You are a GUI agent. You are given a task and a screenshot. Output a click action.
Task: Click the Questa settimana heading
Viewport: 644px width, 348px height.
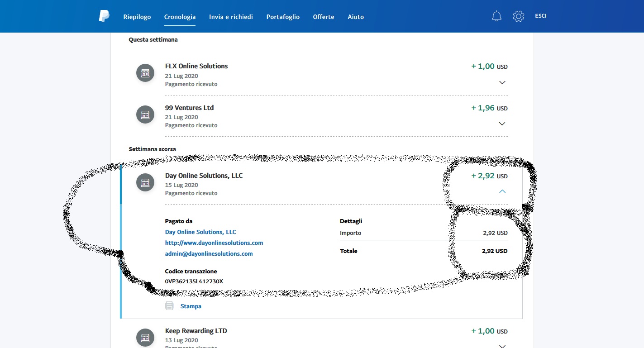tap(153, 39)
